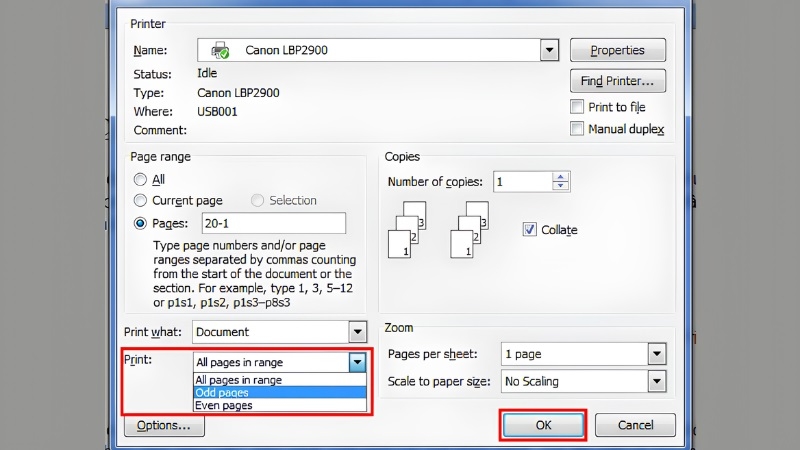
Task: Expand the Print what dropdown
Action: tap(358, 332)
